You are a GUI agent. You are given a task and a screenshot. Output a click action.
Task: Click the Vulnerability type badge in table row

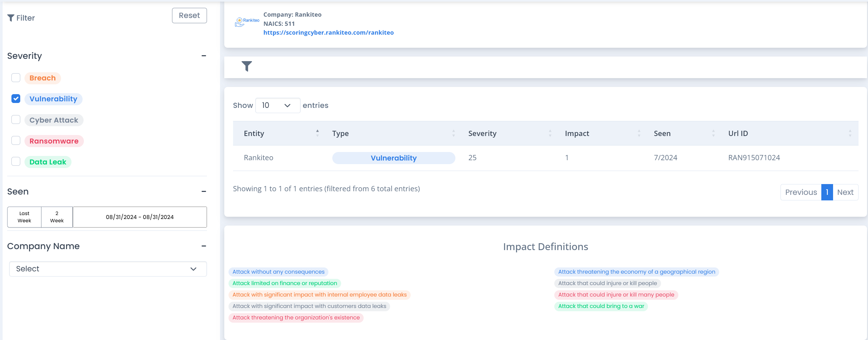tap(393, 158)
